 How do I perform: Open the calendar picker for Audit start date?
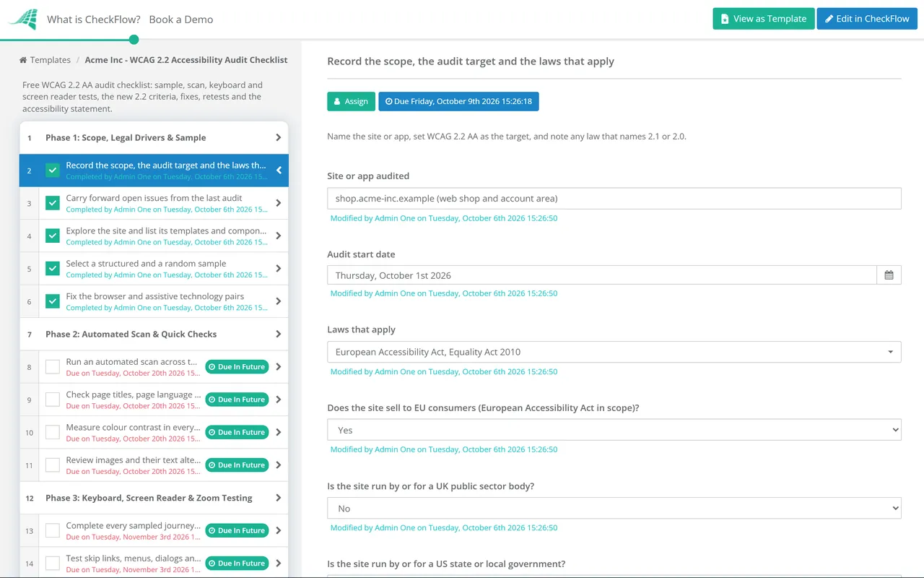[889, 275]
